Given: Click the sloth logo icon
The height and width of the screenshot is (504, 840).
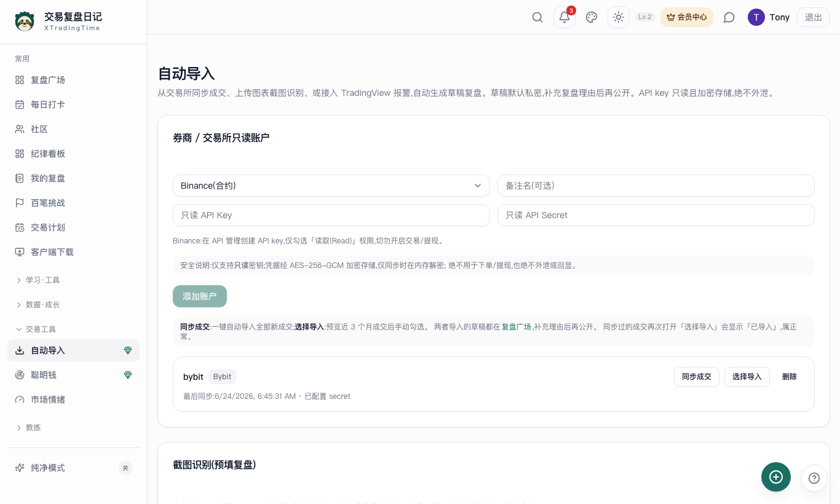Looking at the screenshot, I should (x=25, y=22).
